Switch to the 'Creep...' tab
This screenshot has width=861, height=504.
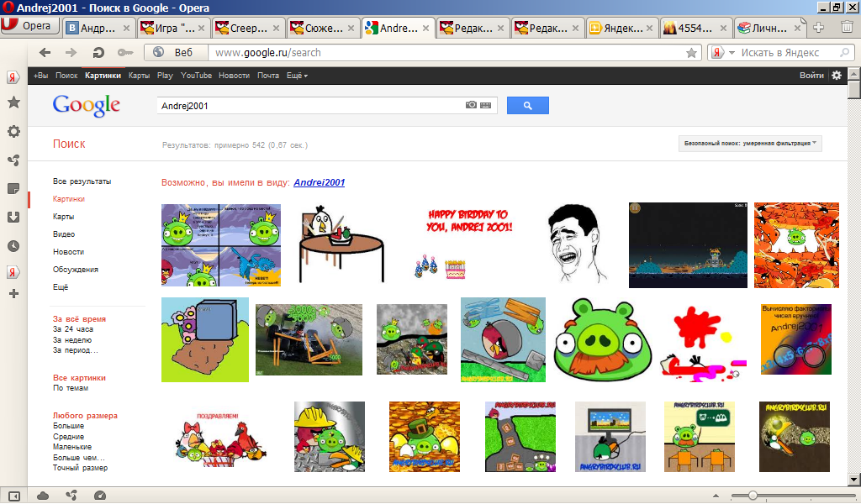pyautogui.click(x=247, y=28)
